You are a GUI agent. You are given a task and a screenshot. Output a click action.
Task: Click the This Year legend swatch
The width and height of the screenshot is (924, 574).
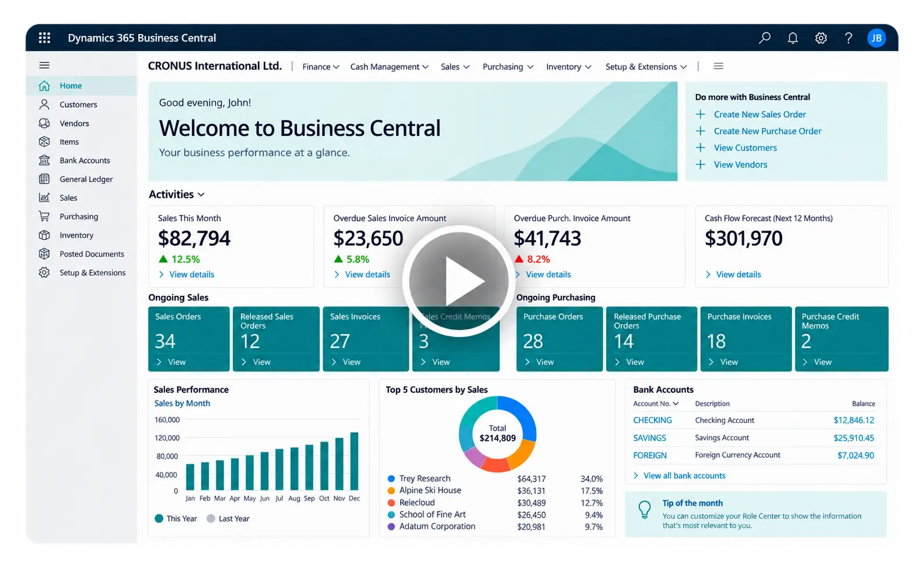[x=159, y=519]
